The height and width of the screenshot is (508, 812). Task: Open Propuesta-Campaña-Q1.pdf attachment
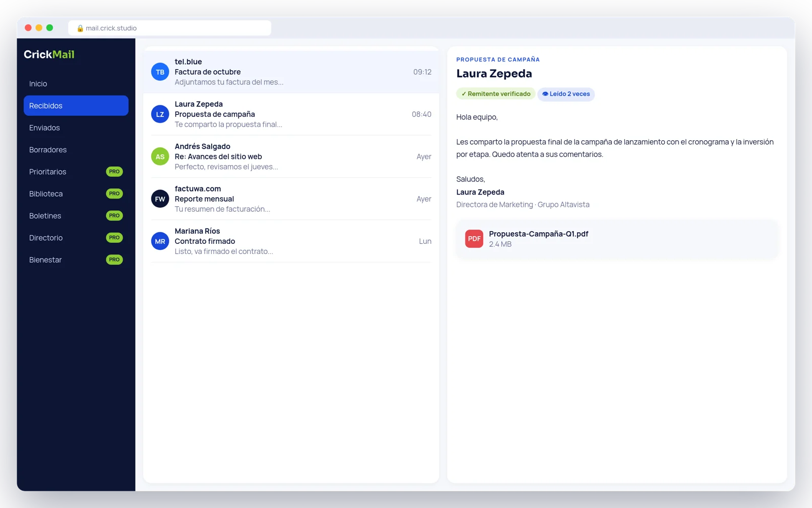coord(617,239)
